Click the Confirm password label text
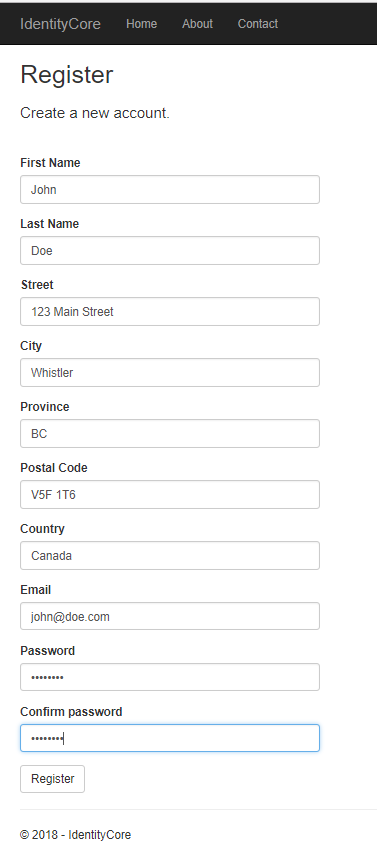 point(71,712)
